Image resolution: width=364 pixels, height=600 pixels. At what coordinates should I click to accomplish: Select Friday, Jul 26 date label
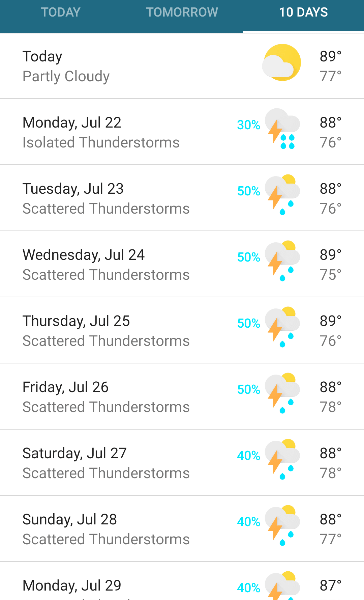point(65,387)
